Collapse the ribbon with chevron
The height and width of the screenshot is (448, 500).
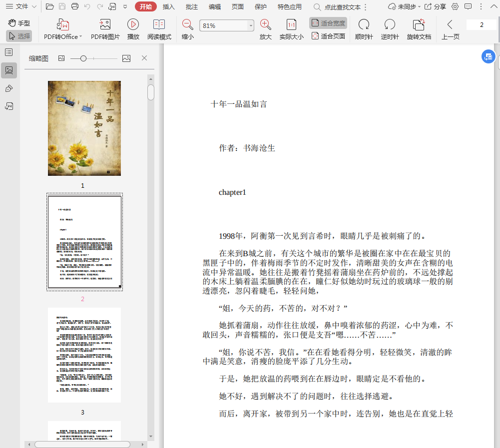pyautogui.click(x=494, y=6)
